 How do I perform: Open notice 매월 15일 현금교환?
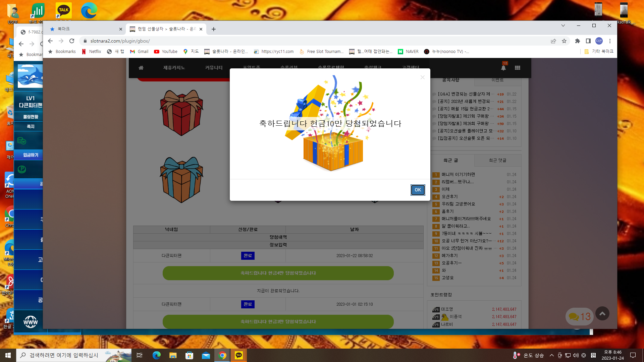coord(466,109)
